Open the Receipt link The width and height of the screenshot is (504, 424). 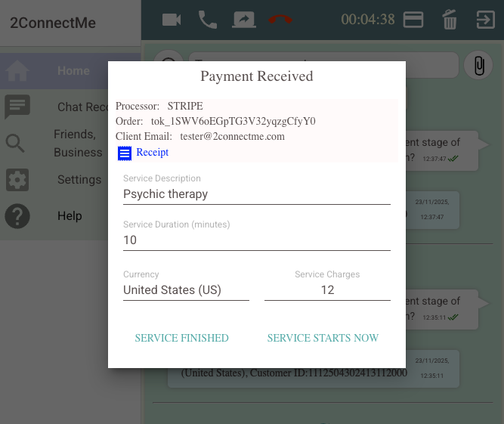(152, 153)
